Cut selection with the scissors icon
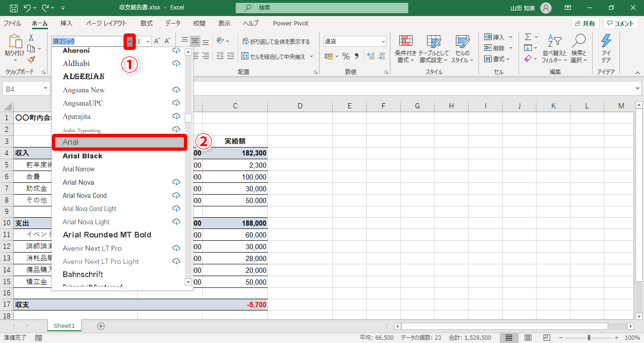Viewport: 644px width, 343px height. pos(31,38)
